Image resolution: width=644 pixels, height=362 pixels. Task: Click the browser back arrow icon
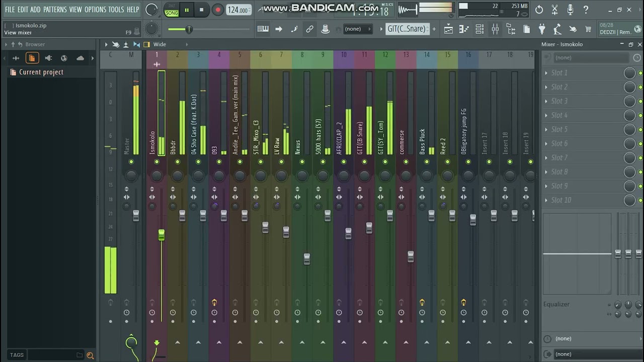[x=20, y=44]
